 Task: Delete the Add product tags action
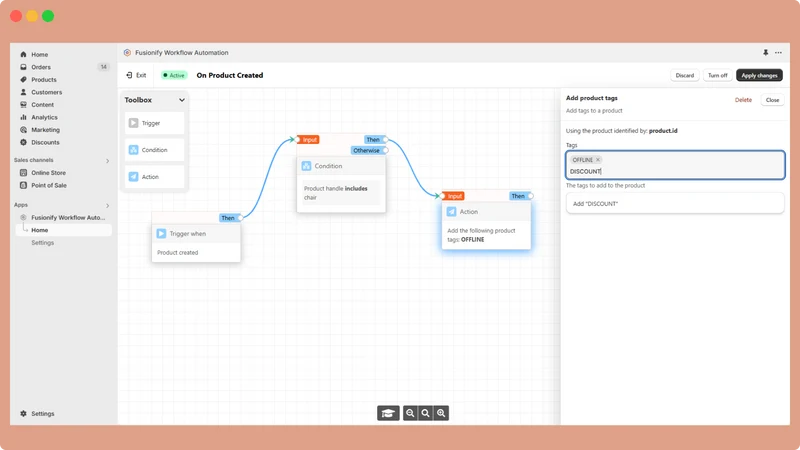coord(743,100)
